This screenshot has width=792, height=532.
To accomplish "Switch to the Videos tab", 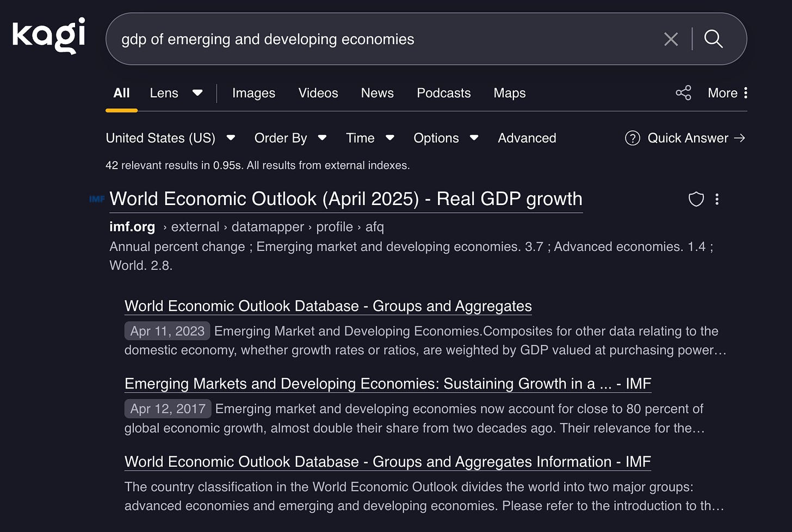I will [318, 93].
